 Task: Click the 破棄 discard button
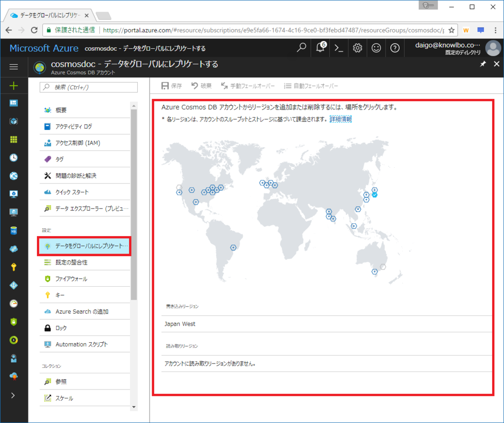point(201,86)
